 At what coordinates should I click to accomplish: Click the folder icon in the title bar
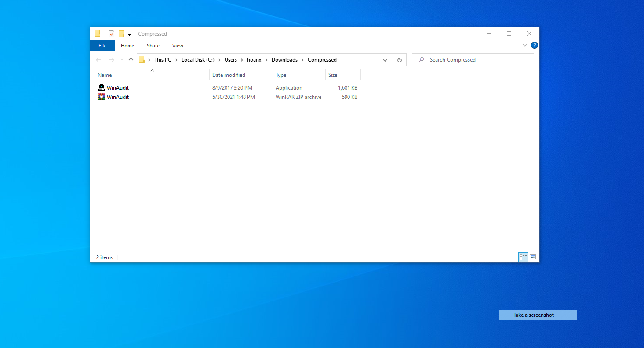pyautogui.click(x=98, y=34)
